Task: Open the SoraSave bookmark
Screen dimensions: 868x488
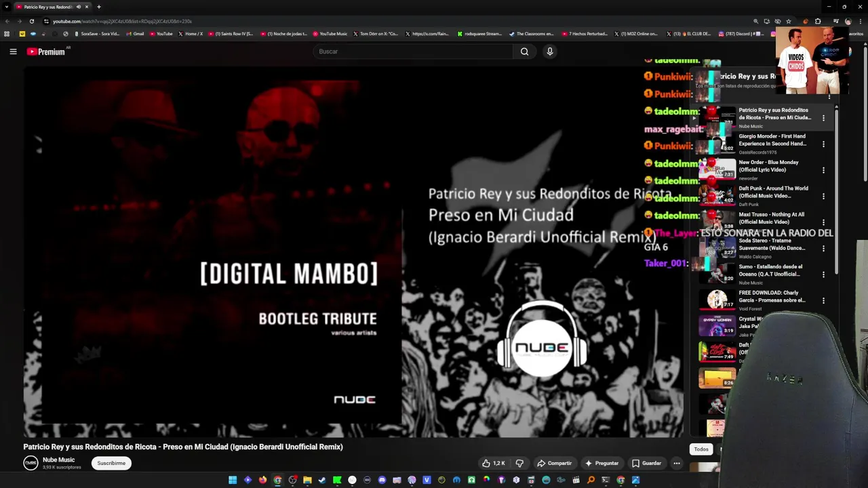Action: click(97, 34)
